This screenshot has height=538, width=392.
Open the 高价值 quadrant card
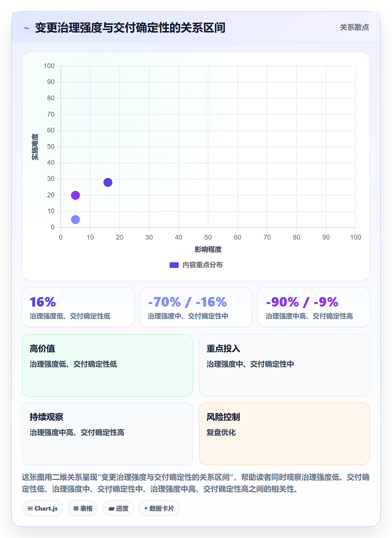point(108,365)
